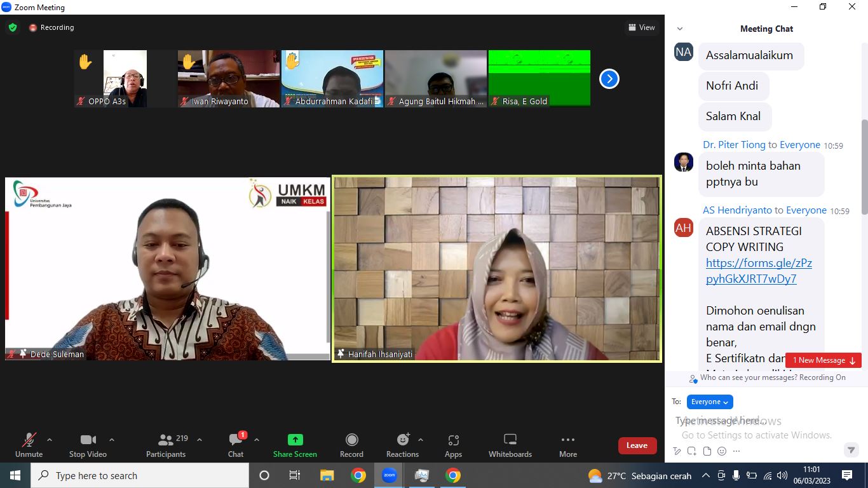Open Zoom icon on the taskbar
Viewport: 868px width, 488px height.
pyautogui.click(x=390, y=475)
